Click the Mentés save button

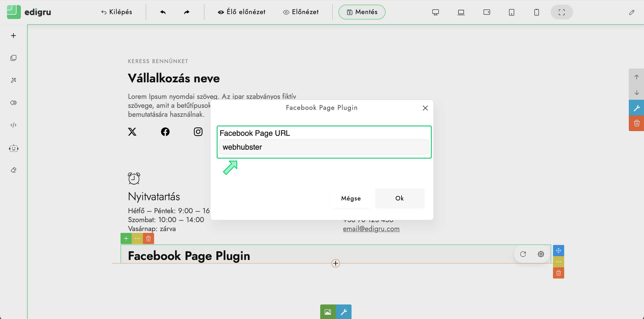tap(362, 12)
